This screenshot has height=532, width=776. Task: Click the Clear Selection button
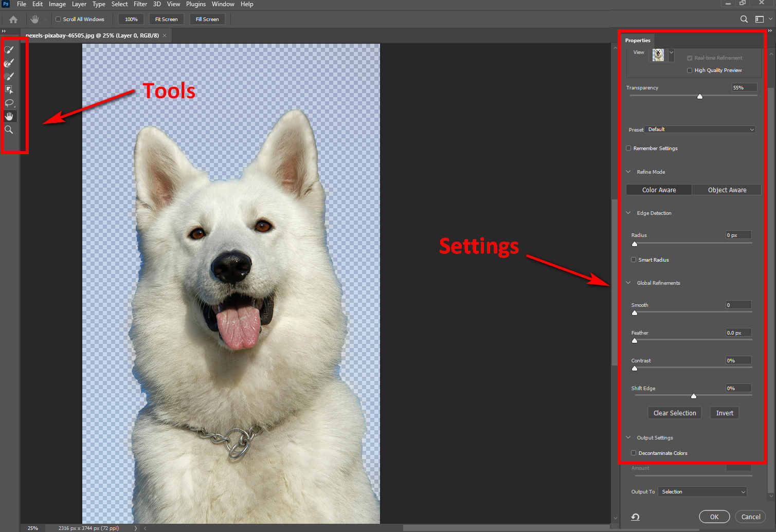(x=674, y=413)
